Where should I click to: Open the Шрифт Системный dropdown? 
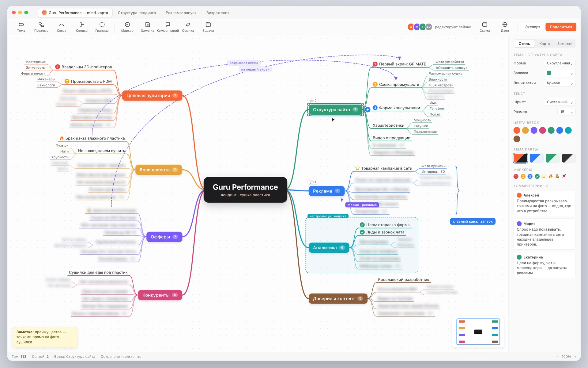(x=560, y=102)
